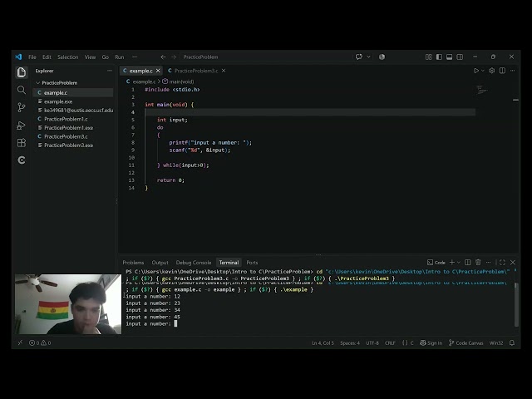This screenshot has width=532, height=399.
Task: Open the Explorer view in activity bar
Action: tap(22, 72)
